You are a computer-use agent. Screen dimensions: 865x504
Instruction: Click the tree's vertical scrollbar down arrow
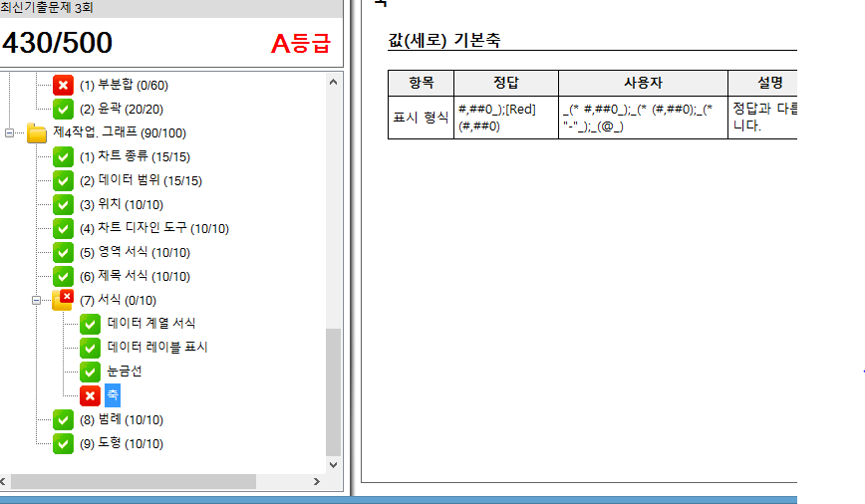pyautogui.click(x=333, y=461)
